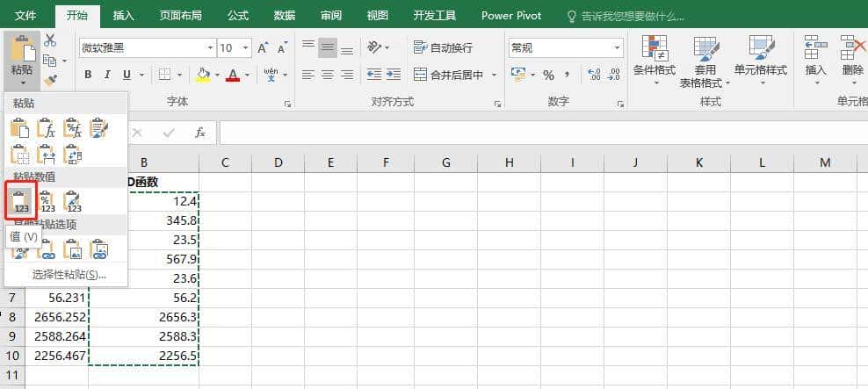
Task: Switch to the 公式 tab
Action: (x=238, y=16)
